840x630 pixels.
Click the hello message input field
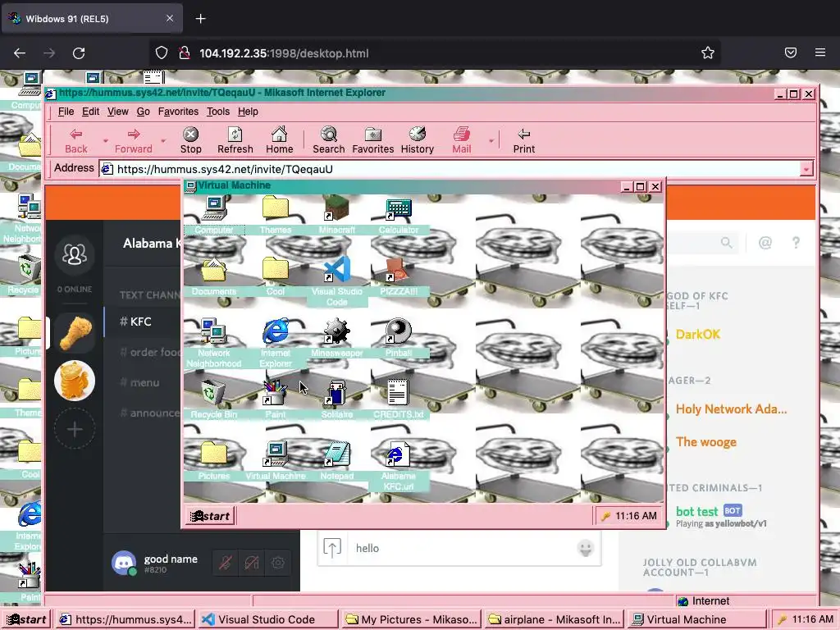pos(461,548)
